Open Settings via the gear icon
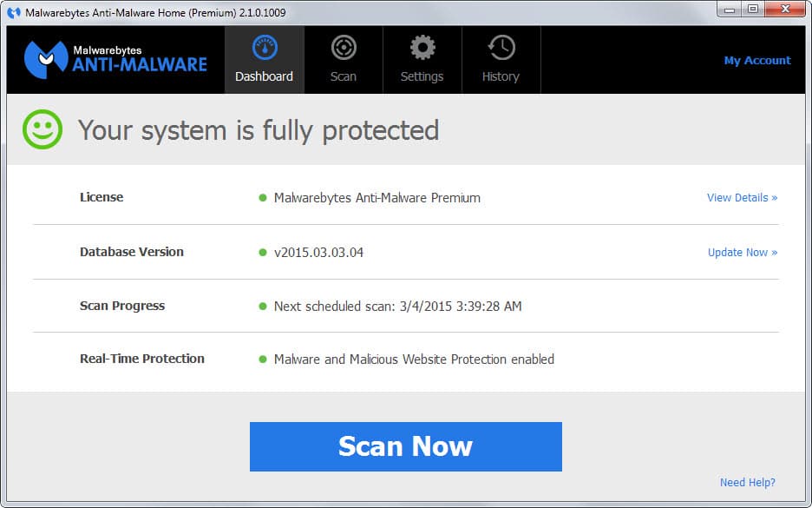 [x=422, y=48]
